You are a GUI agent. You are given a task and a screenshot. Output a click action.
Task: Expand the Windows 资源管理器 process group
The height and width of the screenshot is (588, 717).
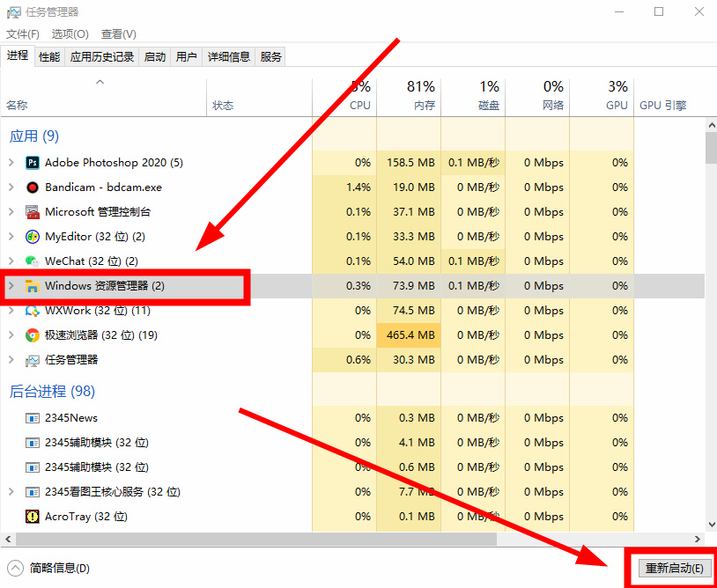pyautogui.click(x=12, y=285)
